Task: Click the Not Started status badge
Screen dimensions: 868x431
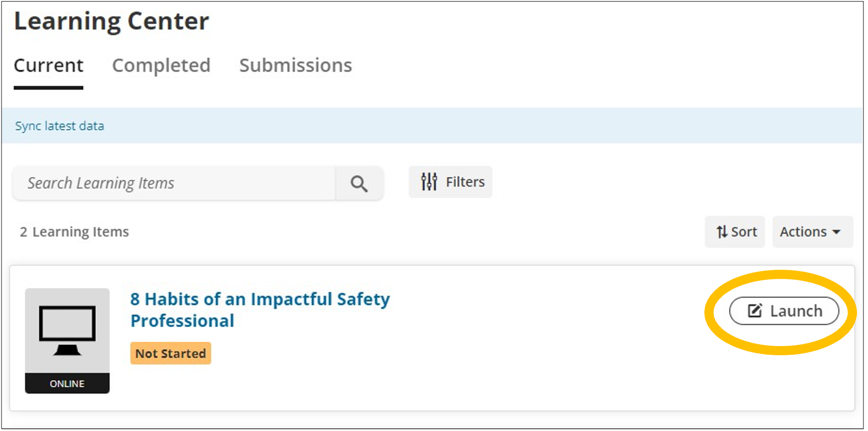Action: (x=171, y=353)
